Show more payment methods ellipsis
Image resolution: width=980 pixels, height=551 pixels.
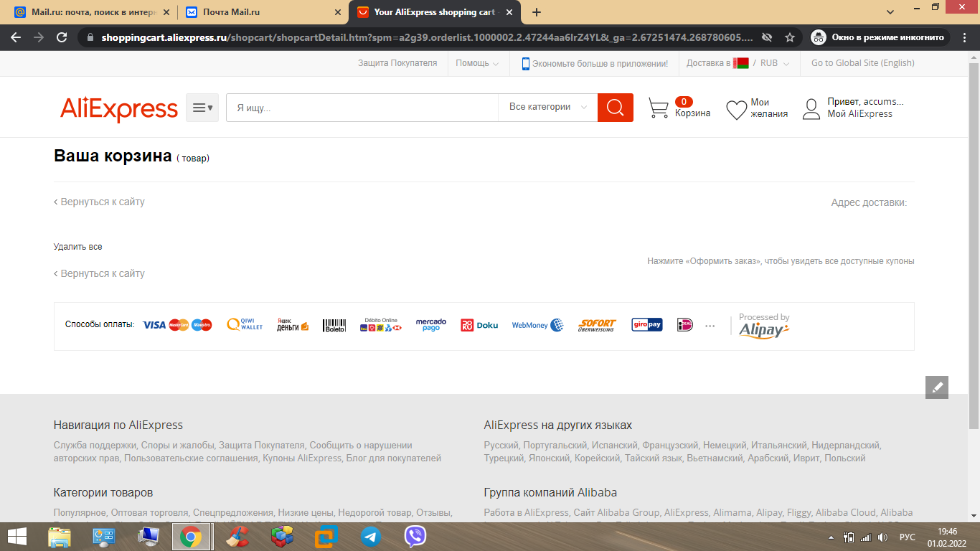coord(710,326)
